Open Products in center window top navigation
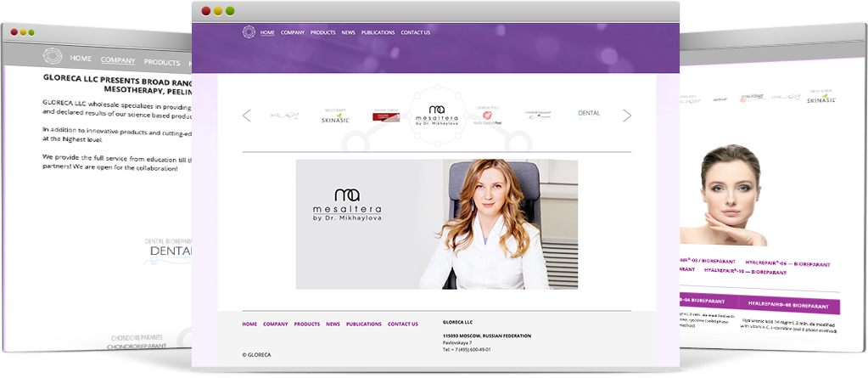 (x=322, y=32)
